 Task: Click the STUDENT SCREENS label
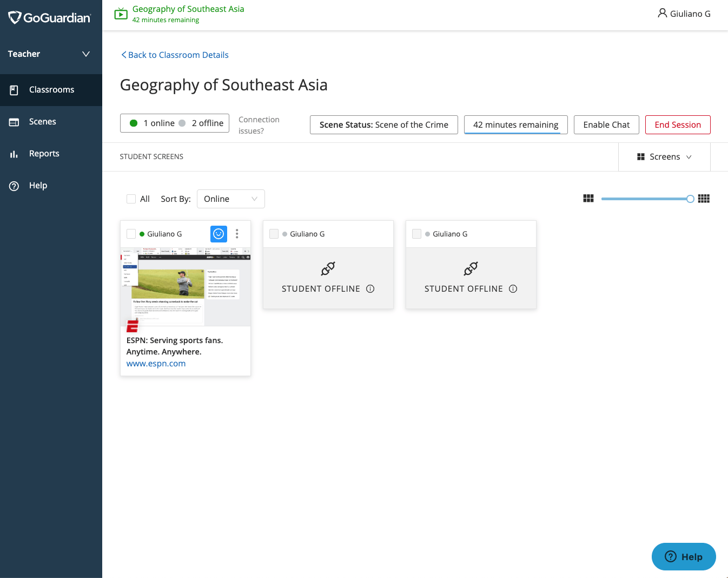(151, 156)
